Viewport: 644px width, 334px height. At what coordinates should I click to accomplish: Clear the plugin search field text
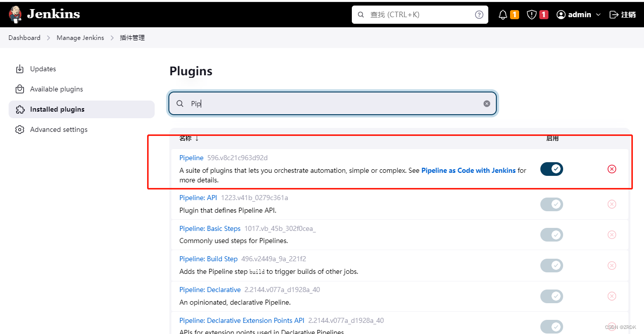coord(487,104)
